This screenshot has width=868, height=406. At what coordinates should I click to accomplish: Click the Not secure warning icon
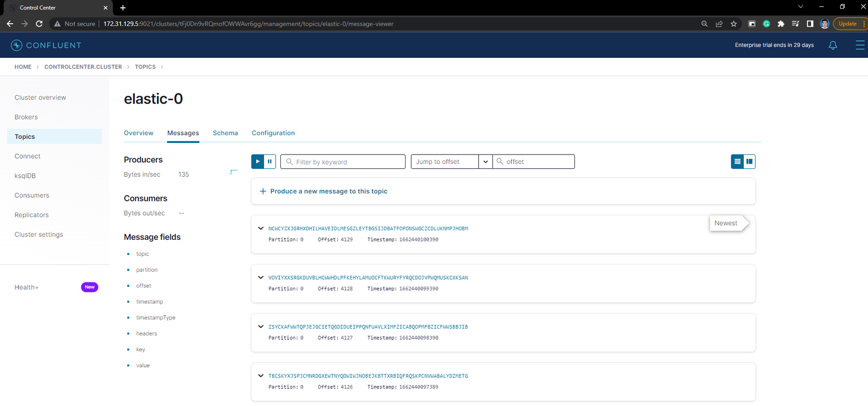point(57,24)
